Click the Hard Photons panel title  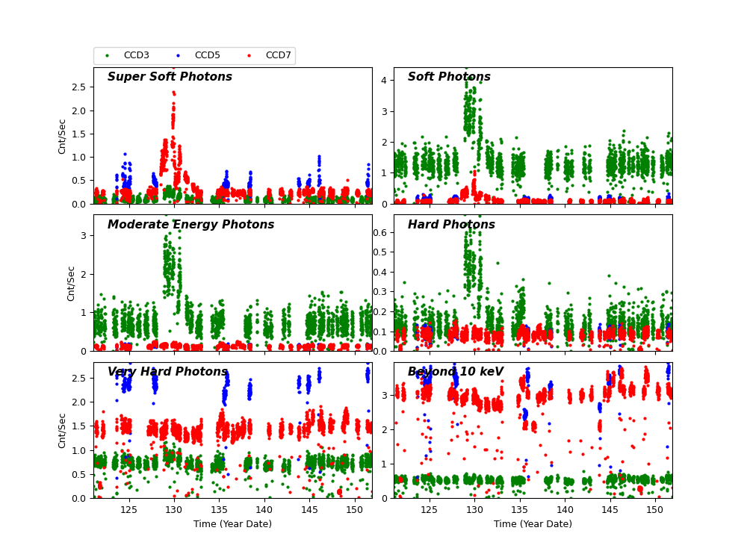(x=451, y=225)
